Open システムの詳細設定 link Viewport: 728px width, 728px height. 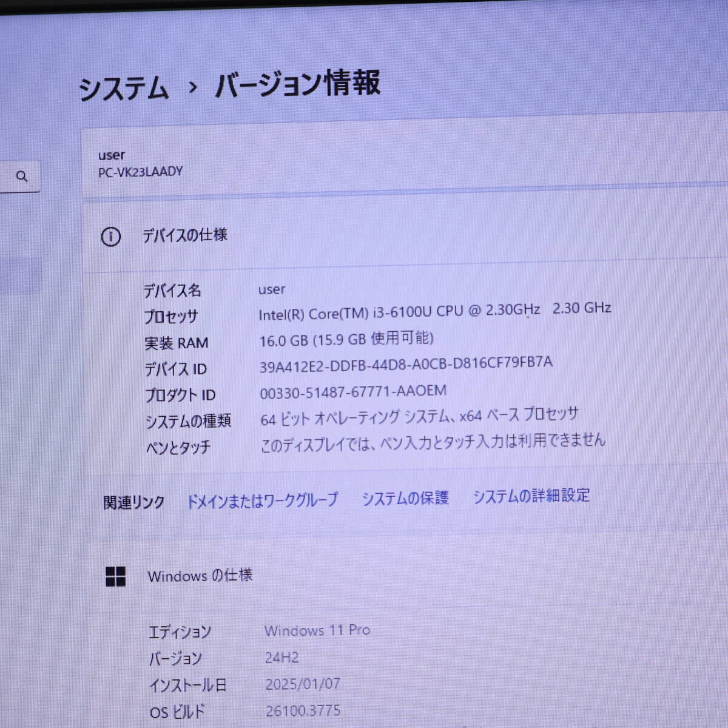pyautogui.click(x=531, y=496)
